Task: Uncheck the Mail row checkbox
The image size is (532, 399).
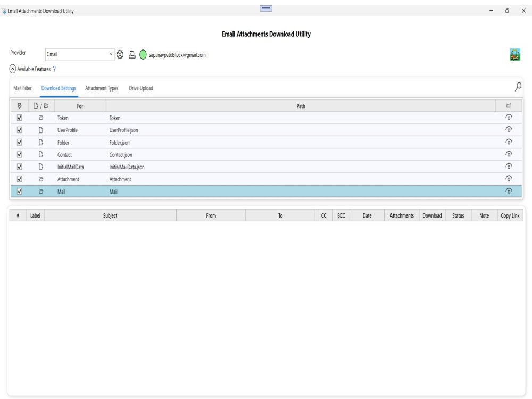Action: coord(19,192)
